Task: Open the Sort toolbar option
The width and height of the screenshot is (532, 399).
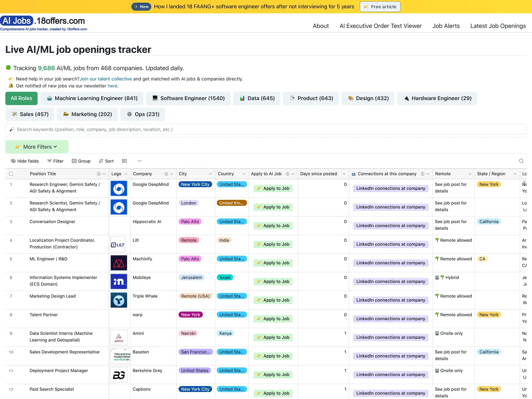Action: point(106,161)
